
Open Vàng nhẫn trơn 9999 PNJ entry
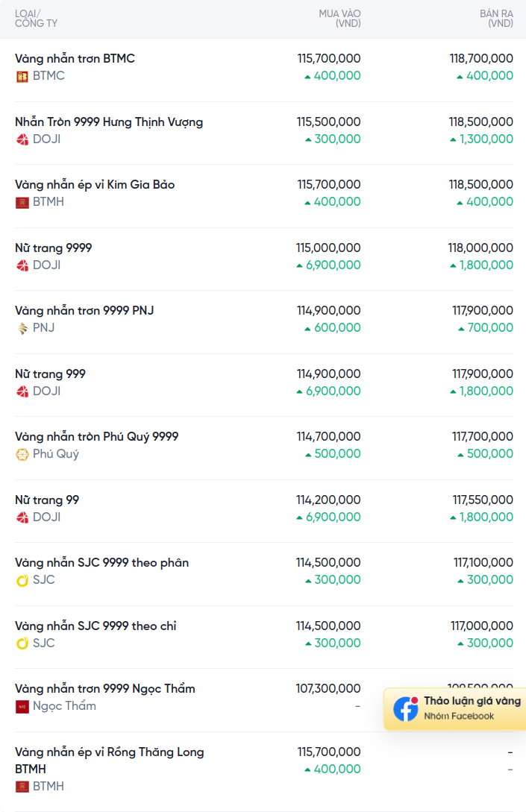[84, 311]
